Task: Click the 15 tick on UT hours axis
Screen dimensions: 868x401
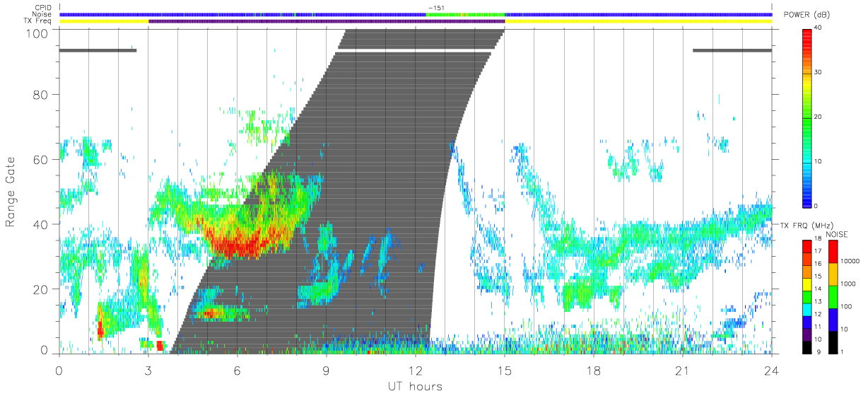Action: coord(505,370)
